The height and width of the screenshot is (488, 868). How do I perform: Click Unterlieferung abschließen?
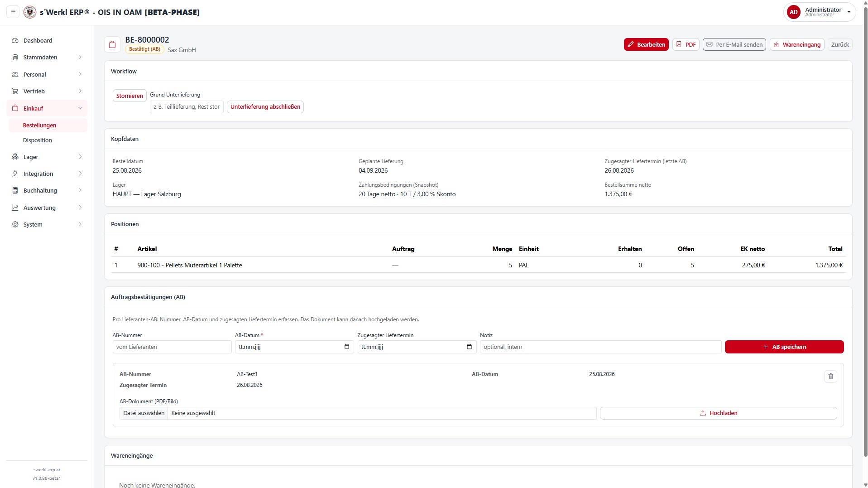point(265,107)
